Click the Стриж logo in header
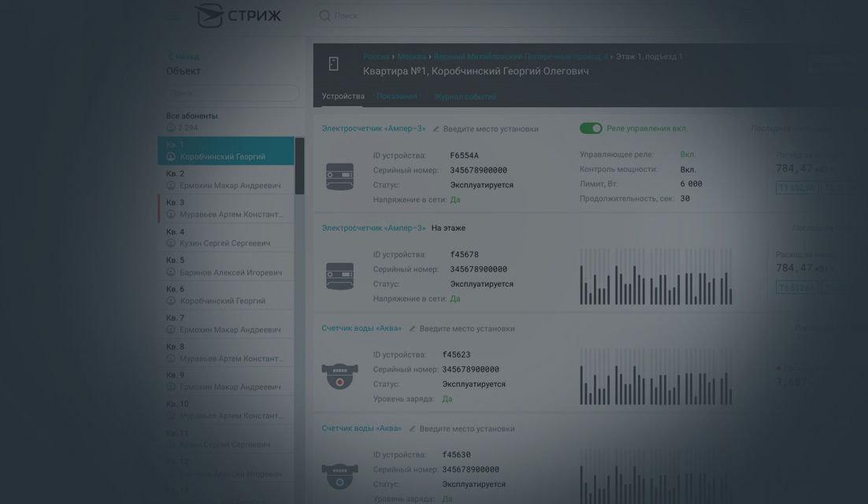 pos(238,16)
